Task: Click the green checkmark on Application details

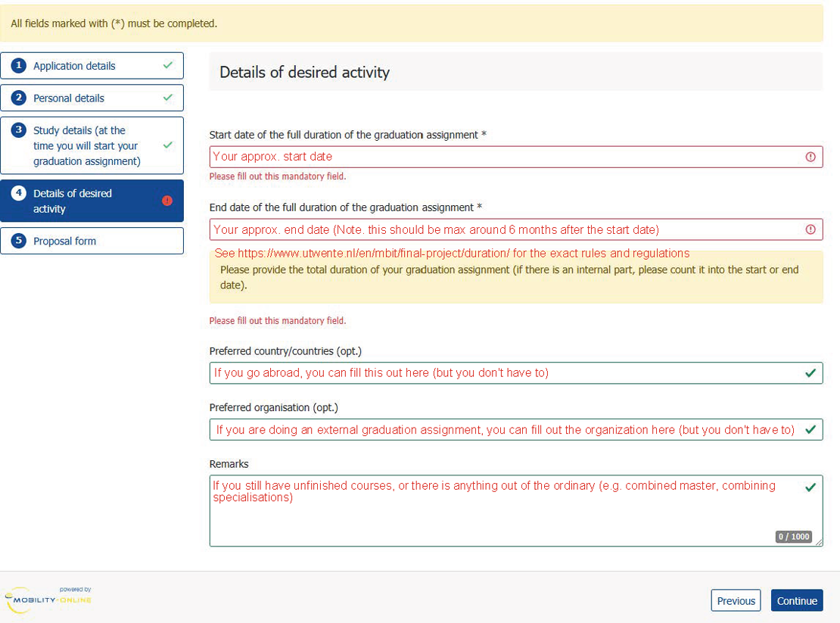Action: 168,65
